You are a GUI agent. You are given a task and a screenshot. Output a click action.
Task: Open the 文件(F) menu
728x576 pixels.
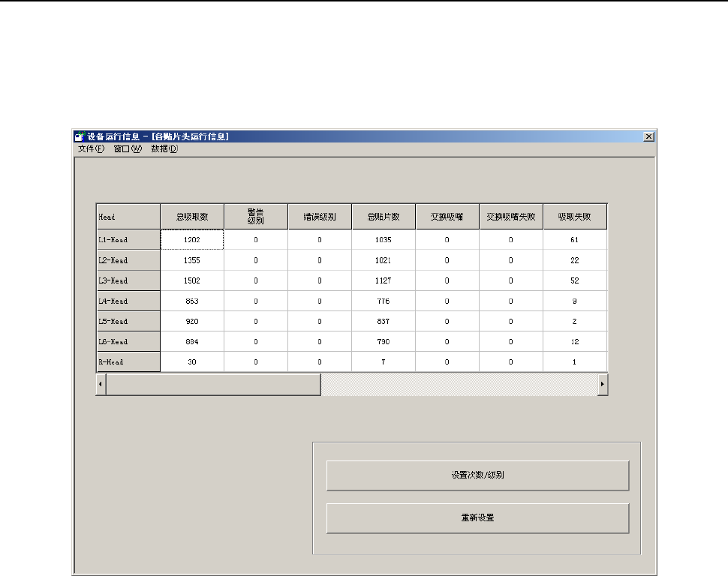coord(92,148)
